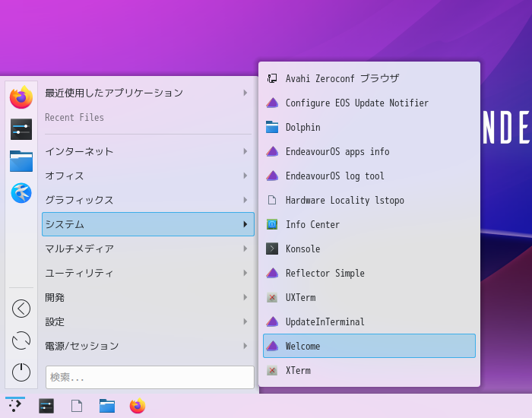Click the Welcome app icon
The height and width of the screenshot is (418, 532).
pyautogui.click(x=272, y=346)
